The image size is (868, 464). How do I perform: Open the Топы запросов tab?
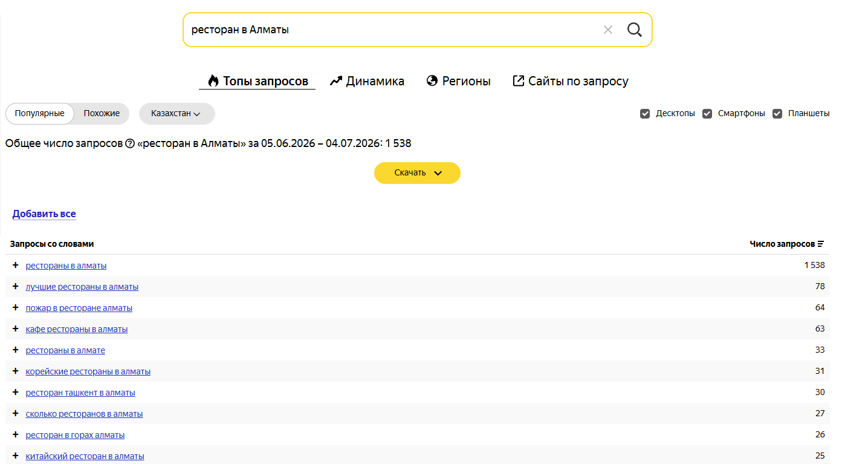pyautogui.click(x=257, y=81)
